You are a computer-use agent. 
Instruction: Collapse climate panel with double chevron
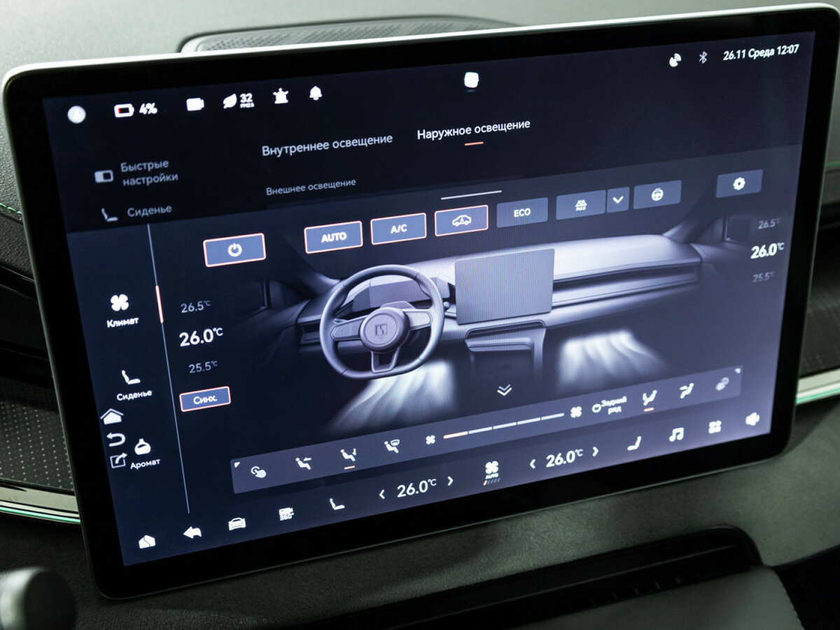coord(504,390)
